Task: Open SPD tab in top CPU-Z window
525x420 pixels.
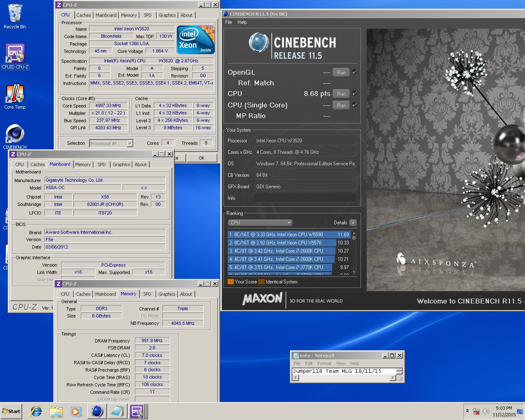Action: click(148, 15)
